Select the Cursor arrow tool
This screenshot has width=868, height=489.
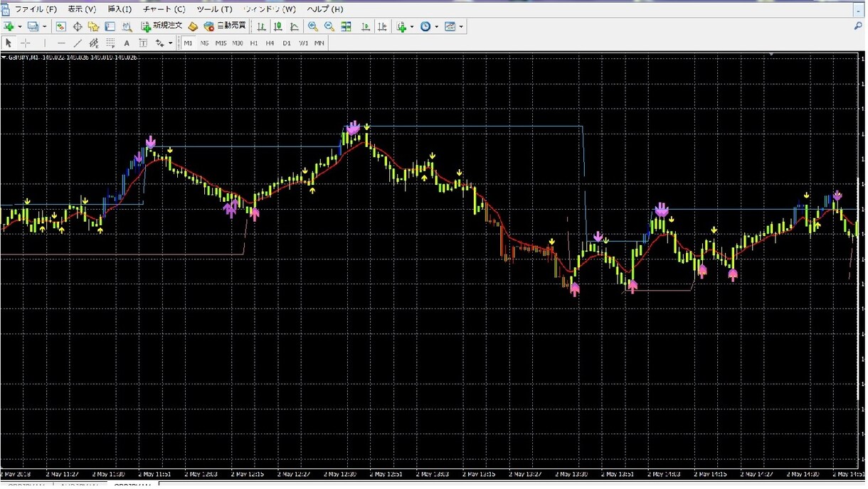tap(9, 43)
